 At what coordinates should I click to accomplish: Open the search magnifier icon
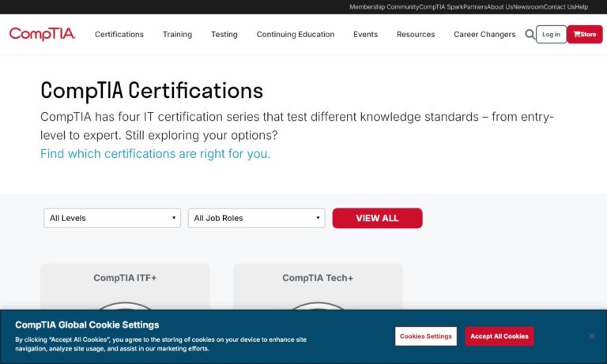[530, 34]
